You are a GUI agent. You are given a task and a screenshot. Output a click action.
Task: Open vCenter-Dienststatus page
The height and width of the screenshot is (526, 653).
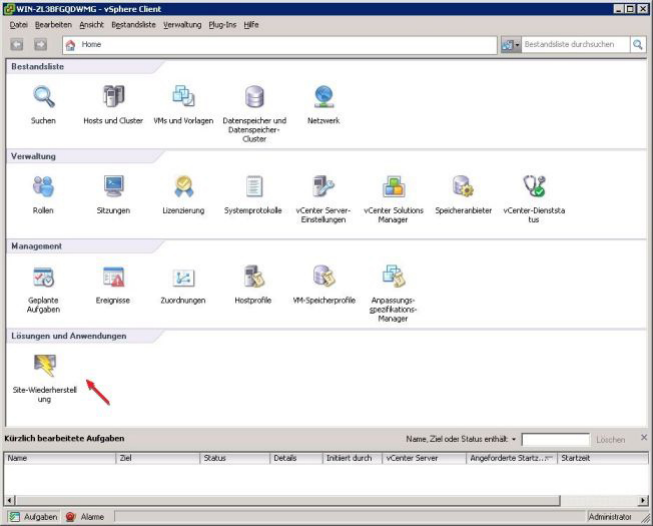(534, 199)
